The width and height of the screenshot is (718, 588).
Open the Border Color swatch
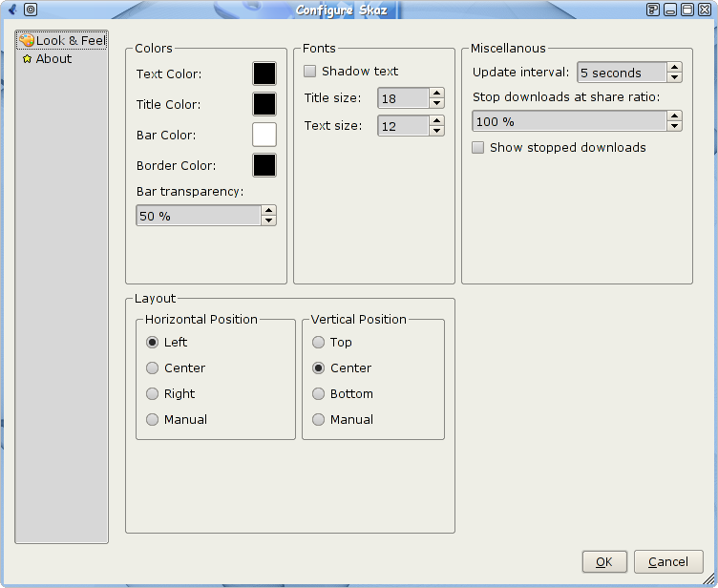(264, 165)
